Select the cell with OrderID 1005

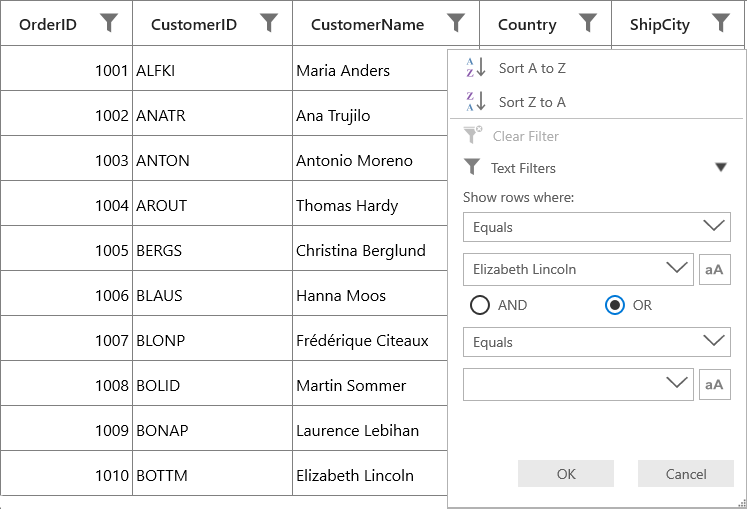click(x=66, y=248)
